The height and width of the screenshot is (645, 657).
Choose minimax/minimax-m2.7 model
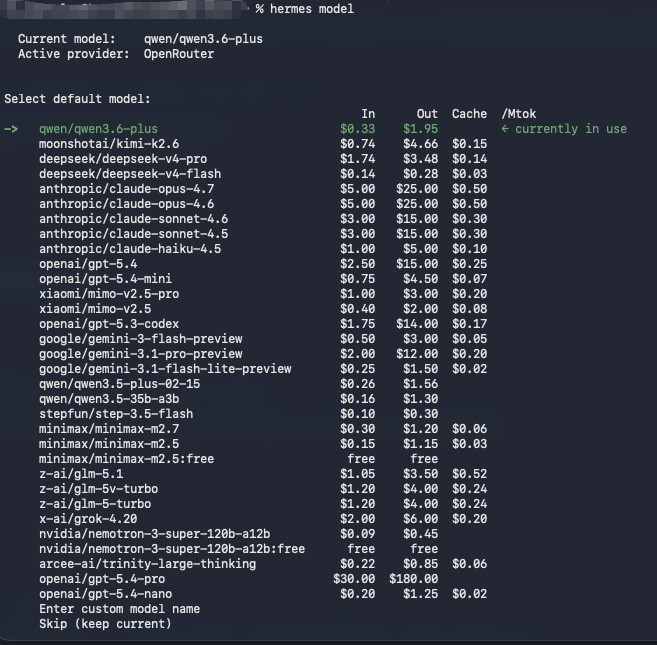pos(109,429)
